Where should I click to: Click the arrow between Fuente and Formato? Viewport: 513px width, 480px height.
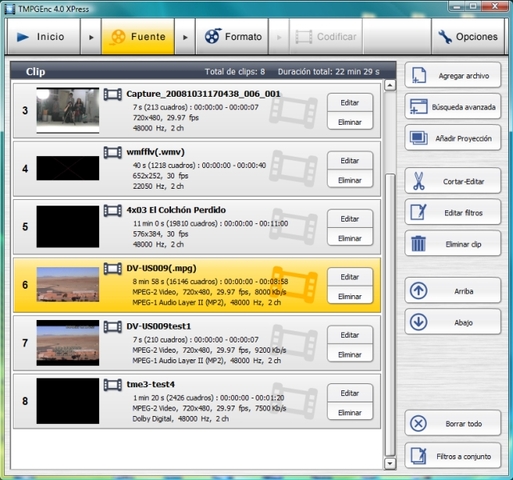pyautogui.click(x=185, y=37)
